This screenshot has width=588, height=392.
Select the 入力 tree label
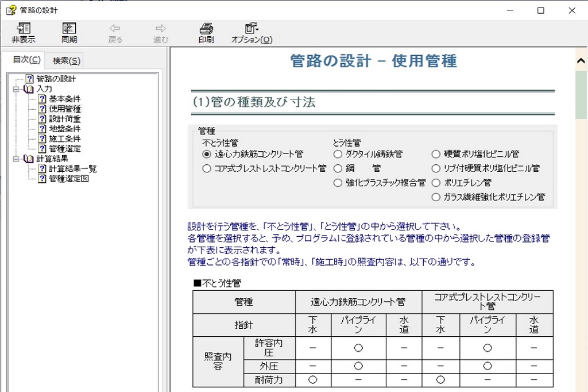pyautogui.click(x=44, y=89)
